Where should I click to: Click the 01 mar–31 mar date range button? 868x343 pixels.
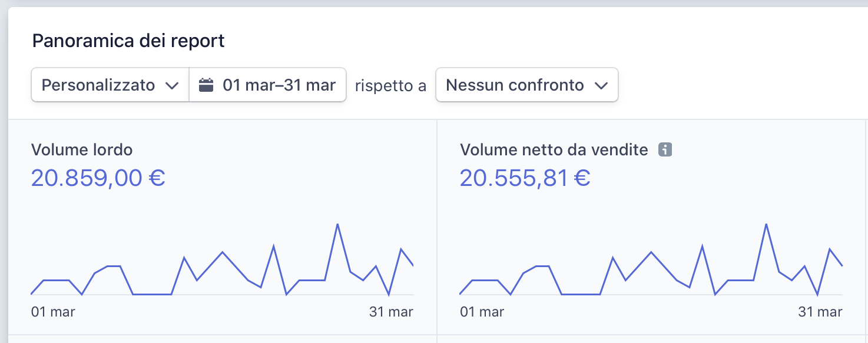(268, 85)
